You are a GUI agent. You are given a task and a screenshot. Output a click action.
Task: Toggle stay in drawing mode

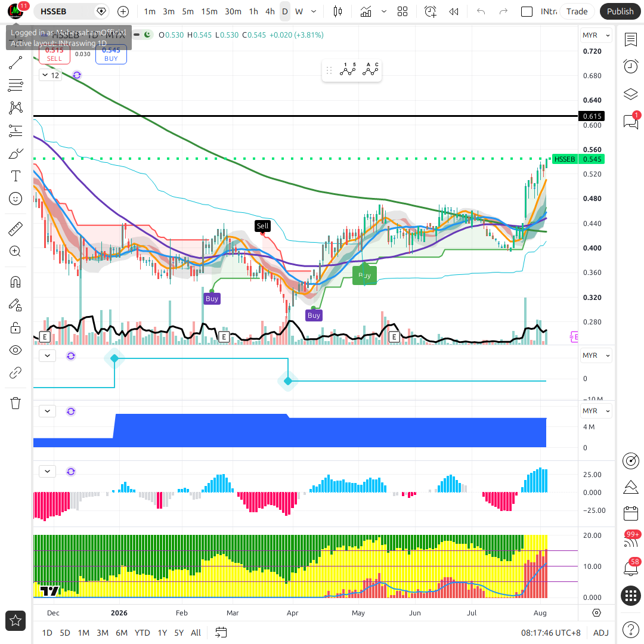[16, 305]
